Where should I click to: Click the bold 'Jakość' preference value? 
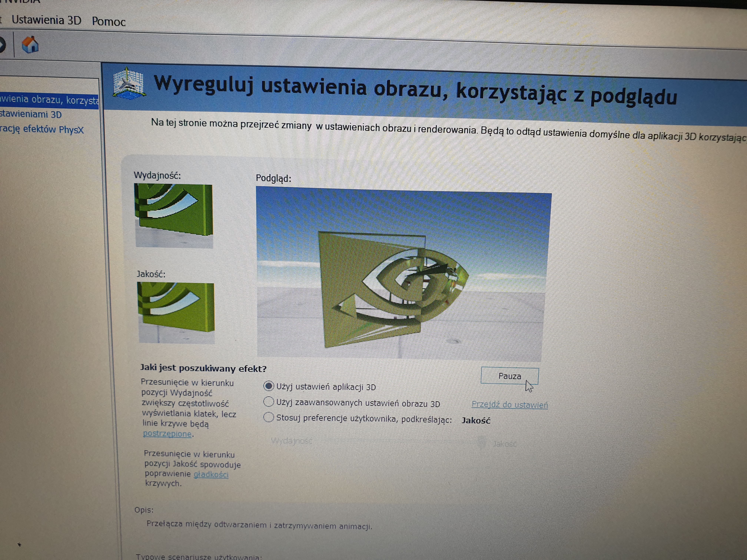pos(476,421)
